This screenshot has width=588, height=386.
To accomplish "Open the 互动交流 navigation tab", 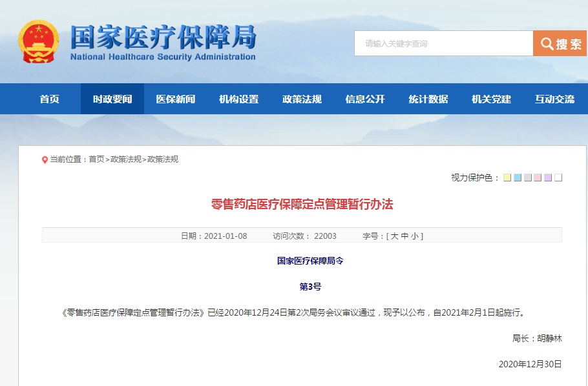I will coord(554,99).
